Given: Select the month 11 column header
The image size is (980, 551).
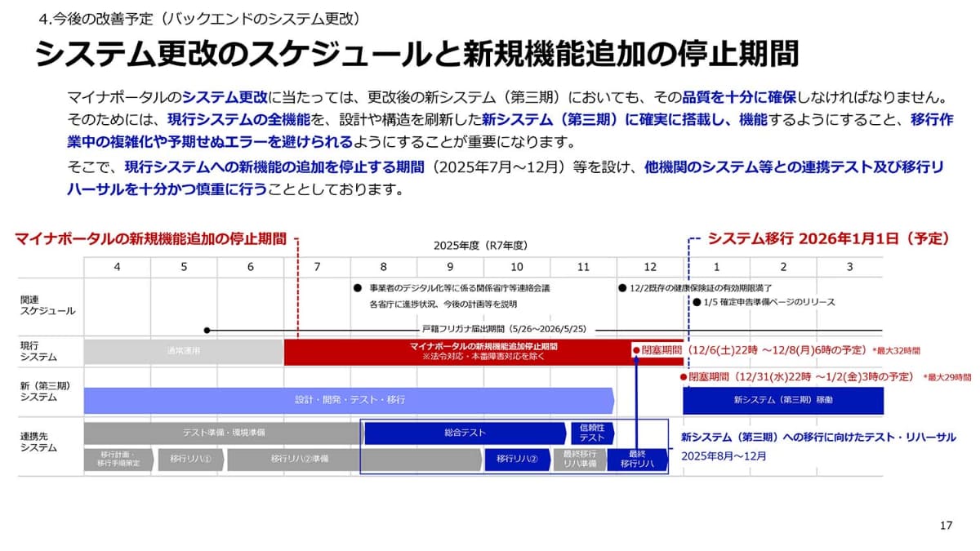Looking at the screenshot, I should pyautogui.click(x=583, y=268).
